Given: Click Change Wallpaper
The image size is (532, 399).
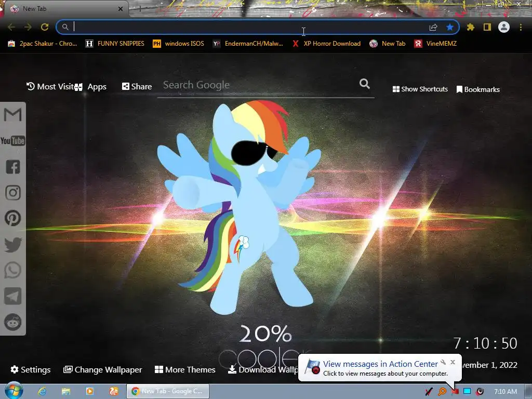Looking at the screenshot, I should click(x=103, y=369).
